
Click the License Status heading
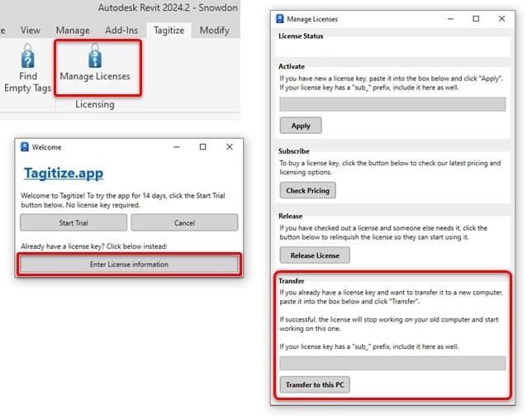[301, 36]
